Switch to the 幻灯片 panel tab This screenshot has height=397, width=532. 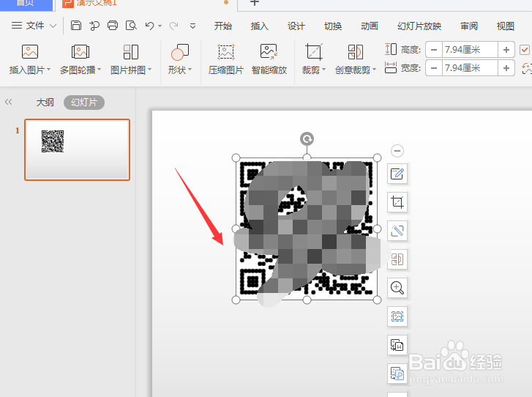tap(84, 103)
